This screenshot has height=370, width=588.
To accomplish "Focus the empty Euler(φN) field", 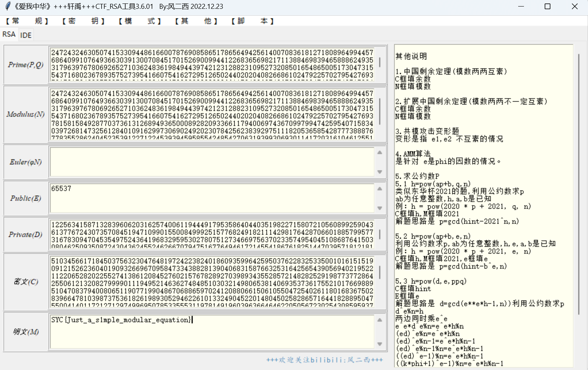I will click(x=212, y=162).
